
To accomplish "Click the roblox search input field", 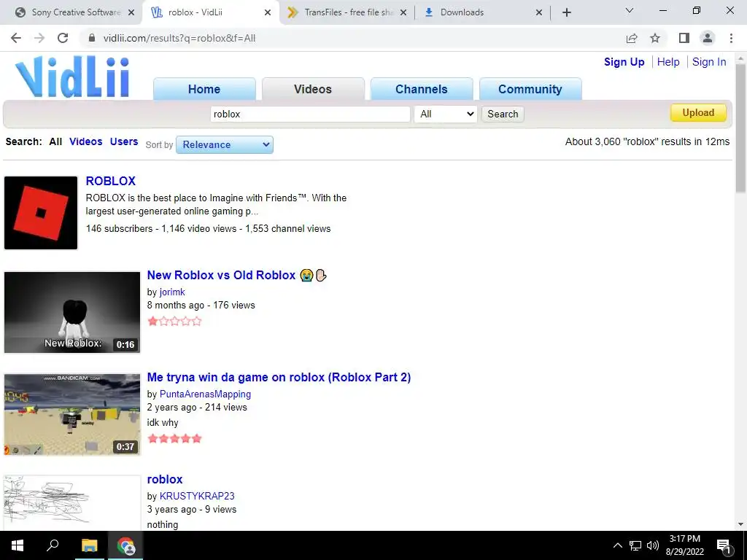I will coord(310,114).
